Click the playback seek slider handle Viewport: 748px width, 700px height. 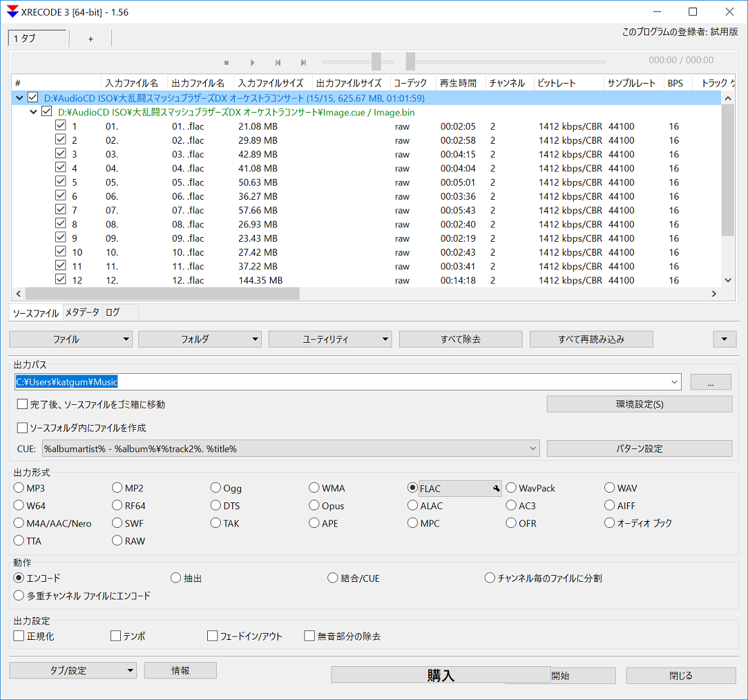(x=410, y=62)
